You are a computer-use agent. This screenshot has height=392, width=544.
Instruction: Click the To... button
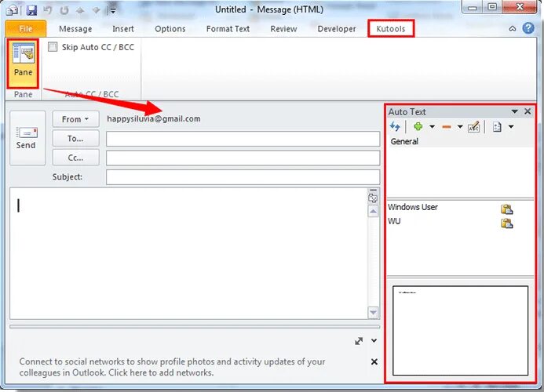click(75, 139)
